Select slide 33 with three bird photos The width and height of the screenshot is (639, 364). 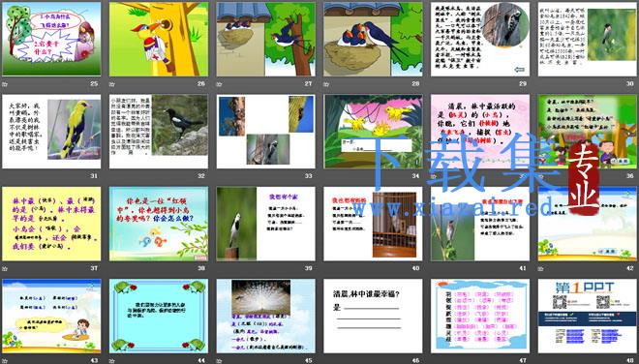coord(265,132)
